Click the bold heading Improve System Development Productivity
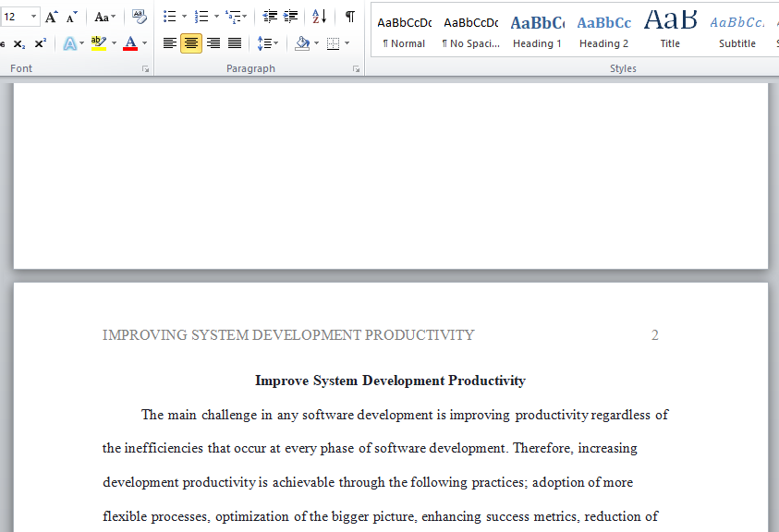This screenshot has width=779, height=532. click(390, 381)
